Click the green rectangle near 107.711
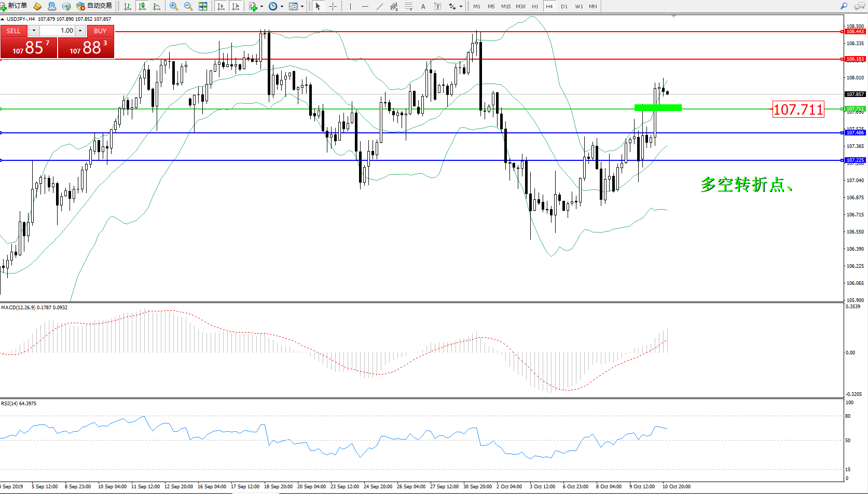Viewport: 868px width, 494px height. coord(658,107)
